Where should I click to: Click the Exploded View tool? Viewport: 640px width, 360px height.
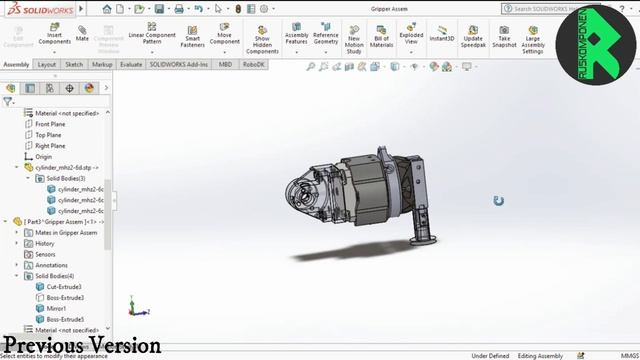pos(411,33)
